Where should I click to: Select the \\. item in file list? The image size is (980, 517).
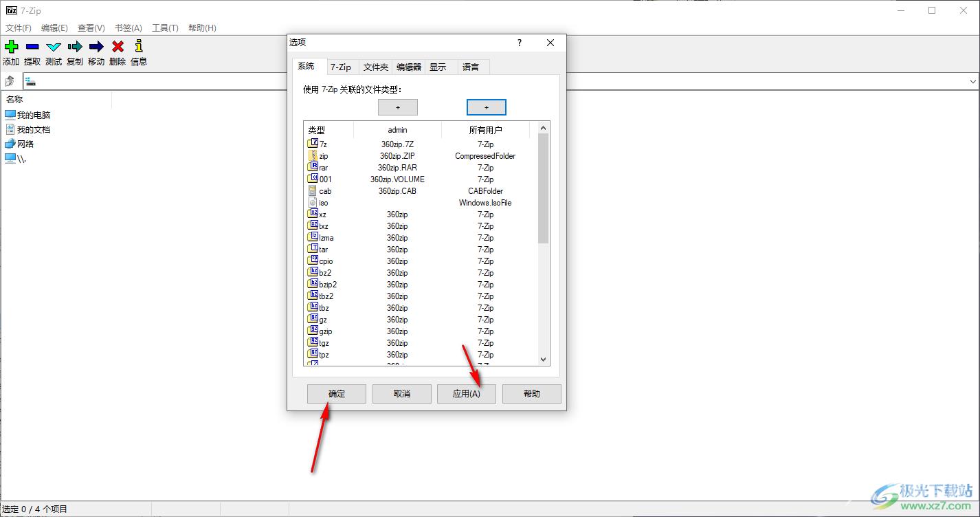point(15,158)
